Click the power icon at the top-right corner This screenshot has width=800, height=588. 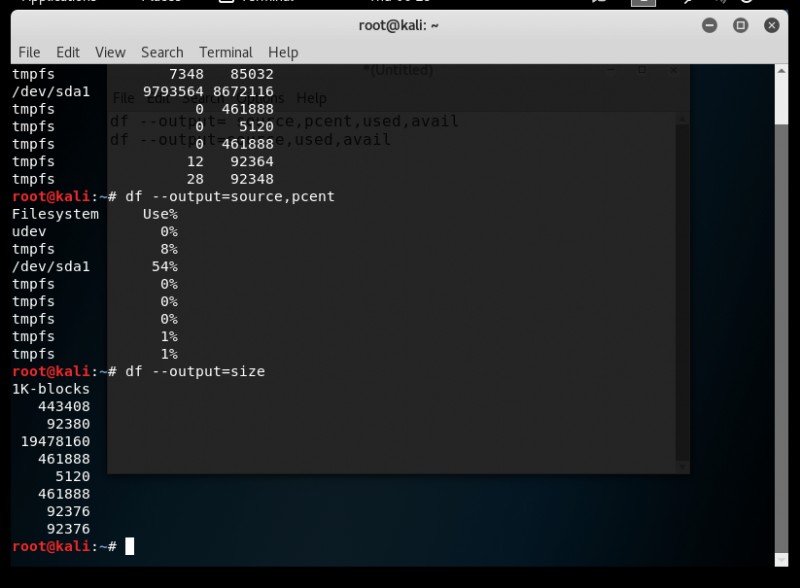tap(747, 3)
